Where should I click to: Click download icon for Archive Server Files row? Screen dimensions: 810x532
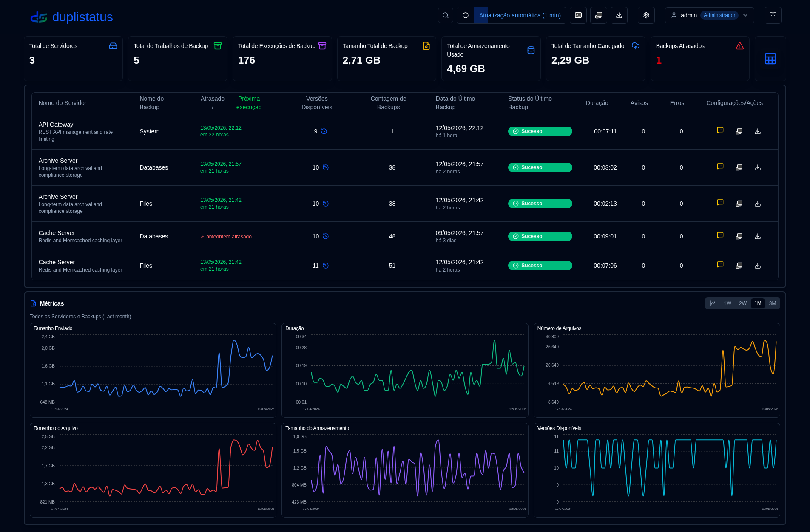click(x=758, y=204)
